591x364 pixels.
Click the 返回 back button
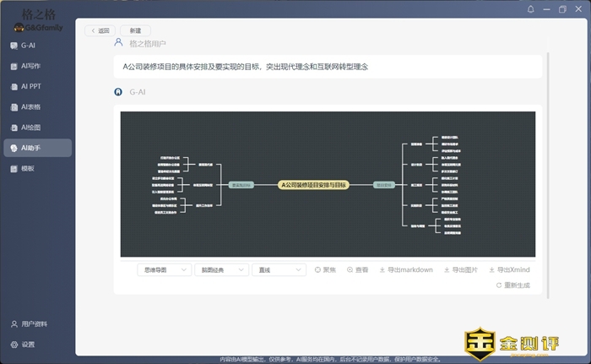pyautogui.click(x=100, y=30)
